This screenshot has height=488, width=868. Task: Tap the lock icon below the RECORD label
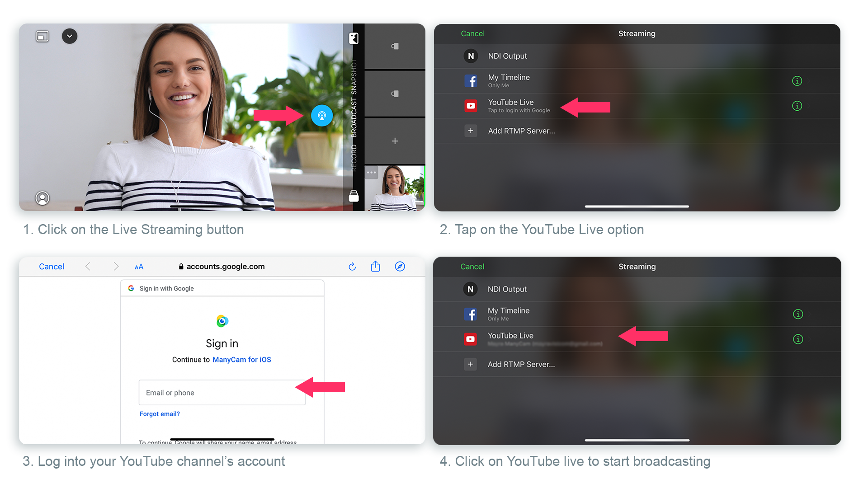[x=354, y=196]
